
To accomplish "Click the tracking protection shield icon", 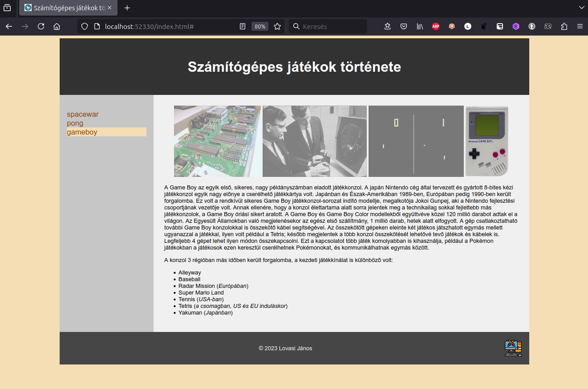I will (85, 26).
